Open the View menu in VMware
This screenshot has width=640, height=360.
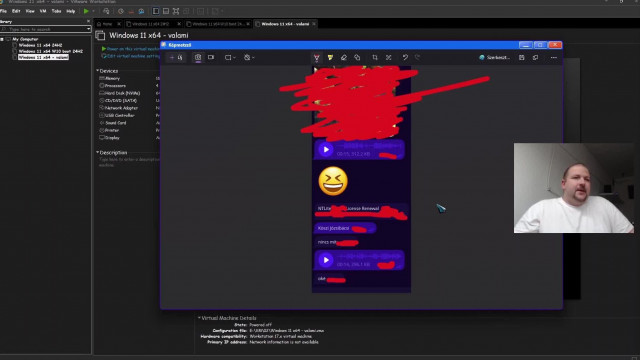point(30,11)
